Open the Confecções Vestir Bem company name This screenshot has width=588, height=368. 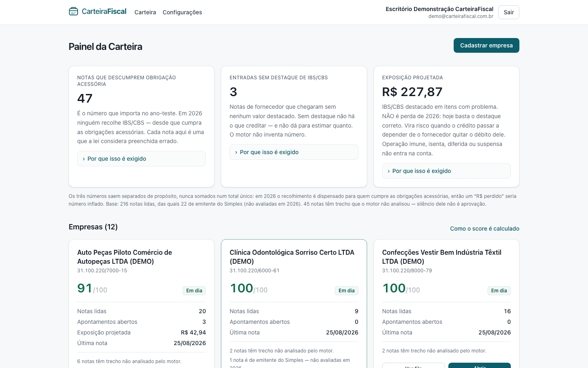[x=442, y=257]
